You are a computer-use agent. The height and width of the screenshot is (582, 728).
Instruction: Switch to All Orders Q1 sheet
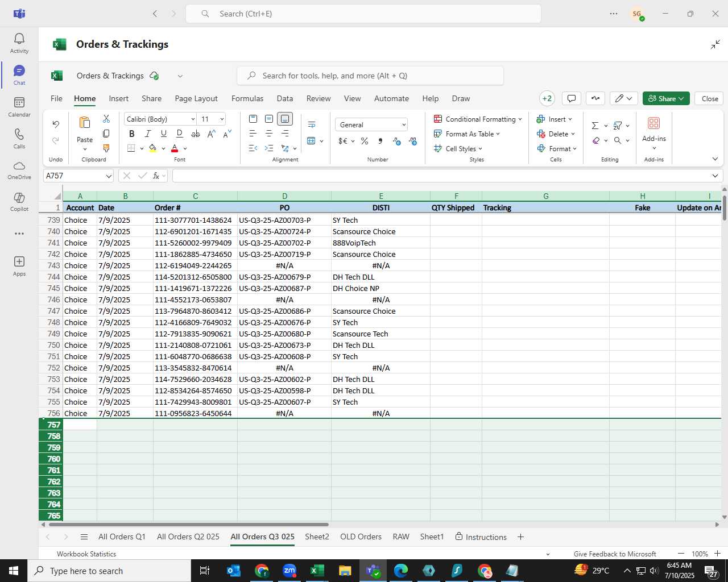pos(122,537)
